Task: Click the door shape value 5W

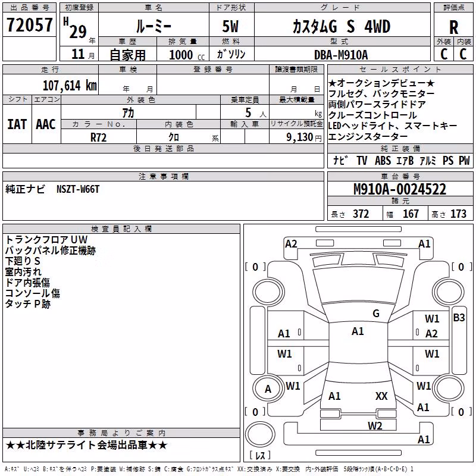Action: (x=230, y=26)
